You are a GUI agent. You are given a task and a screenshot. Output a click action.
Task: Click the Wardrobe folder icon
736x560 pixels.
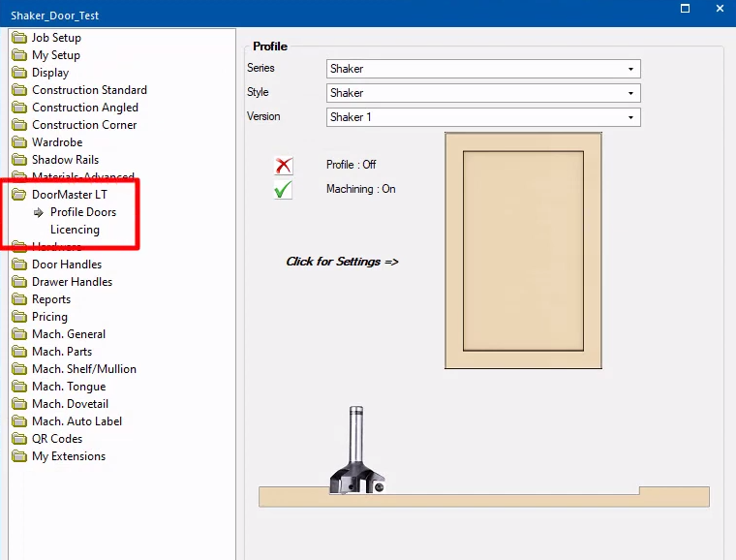(x=19, y=141)
